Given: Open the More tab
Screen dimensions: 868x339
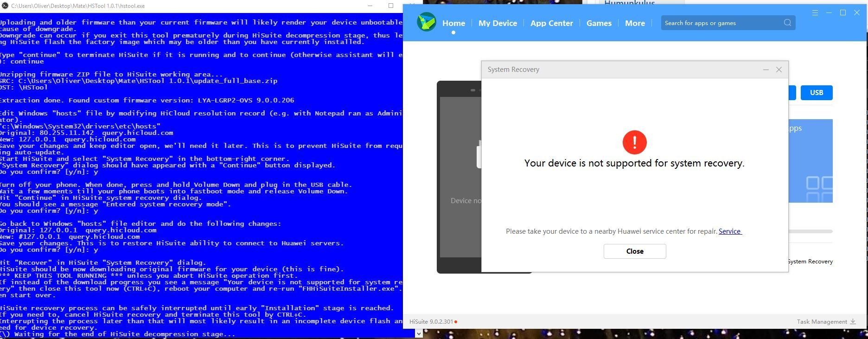Looking at the screenshot, I should (635, 23).
